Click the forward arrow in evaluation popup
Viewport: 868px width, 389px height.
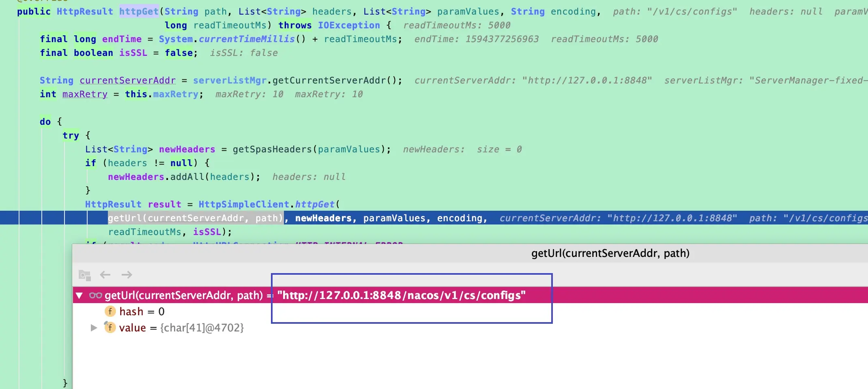point(127,275)
